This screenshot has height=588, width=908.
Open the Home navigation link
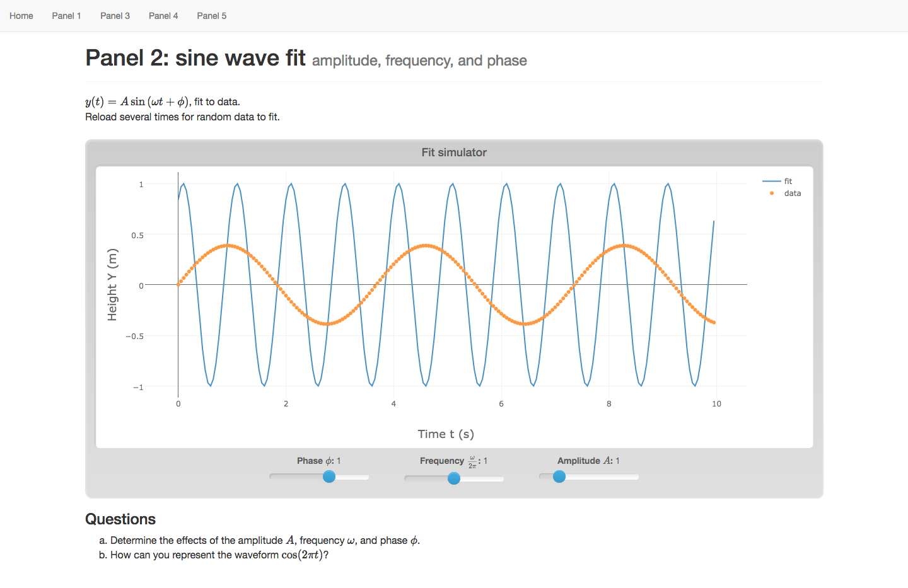pos(21,16)
